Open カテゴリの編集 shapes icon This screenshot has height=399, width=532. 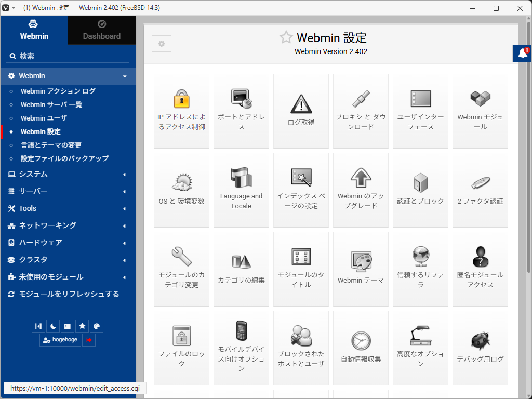241,262
